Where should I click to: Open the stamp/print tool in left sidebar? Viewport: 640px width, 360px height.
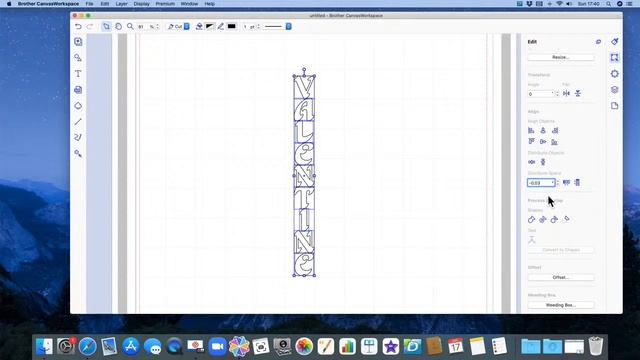(x=78, y=90)
